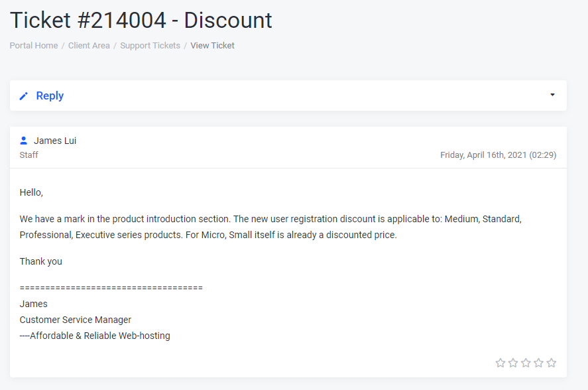Click the Affordable & Reliable Web-hosting tagline
588x390 pixels.
point(95,336)
